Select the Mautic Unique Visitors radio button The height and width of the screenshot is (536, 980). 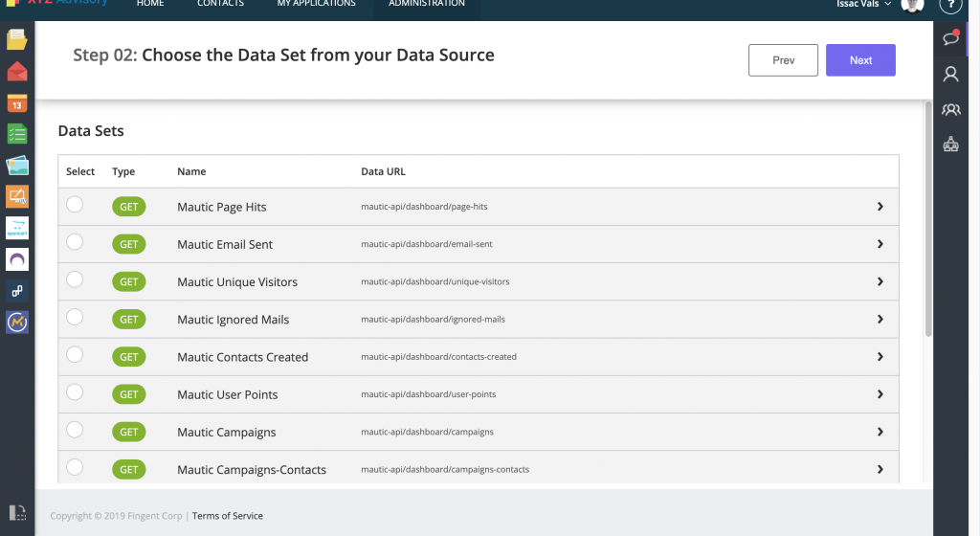pyautogui.click(x=75, y=279)
